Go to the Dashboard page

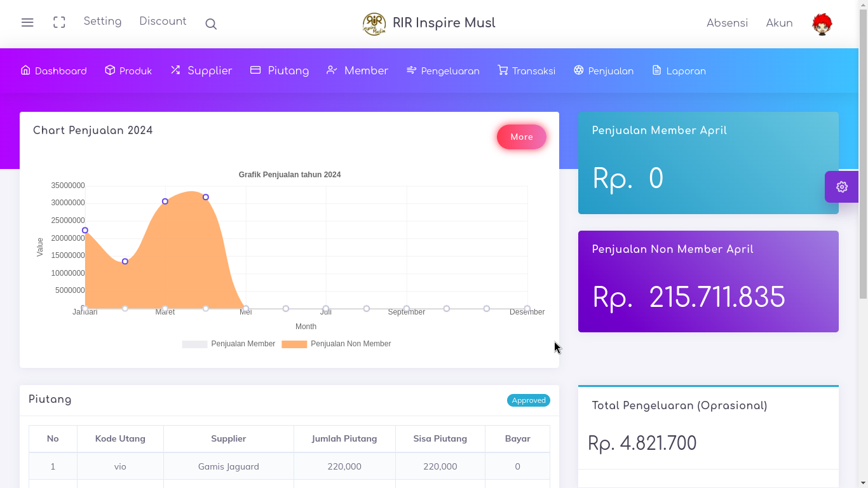54,71
